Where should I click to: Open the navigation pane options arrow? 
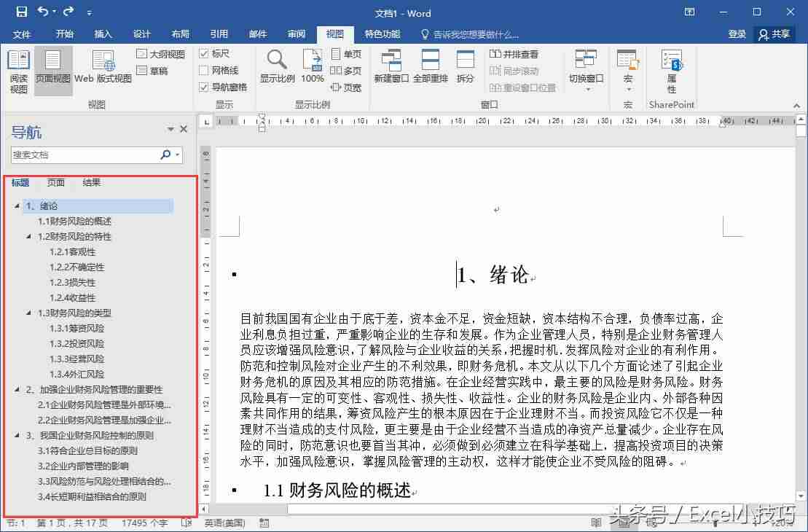click(x=170, y=129)
